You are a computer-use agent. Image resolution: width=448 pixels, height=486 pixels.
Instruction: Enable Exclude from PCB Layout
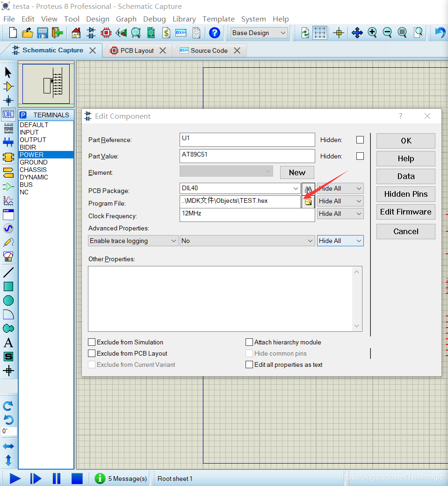coord(92,353)
